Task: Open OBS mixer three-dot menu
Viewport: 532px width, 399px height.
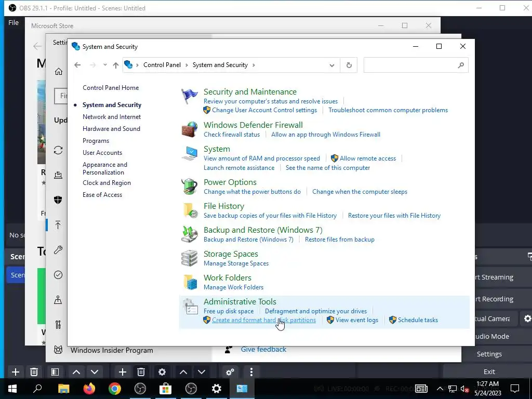Action: [251, 372]
